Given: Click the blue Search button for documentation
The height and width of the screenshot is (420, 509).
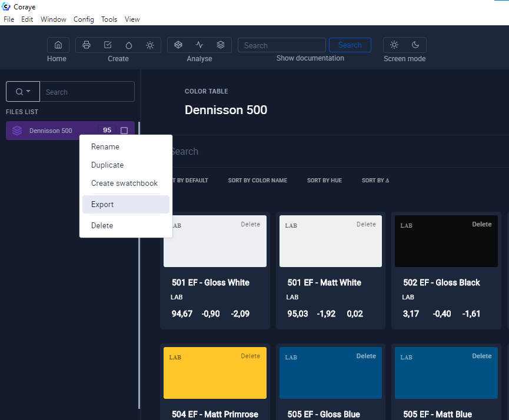Looking at the screenshot, I should click(x=350, y=45).
